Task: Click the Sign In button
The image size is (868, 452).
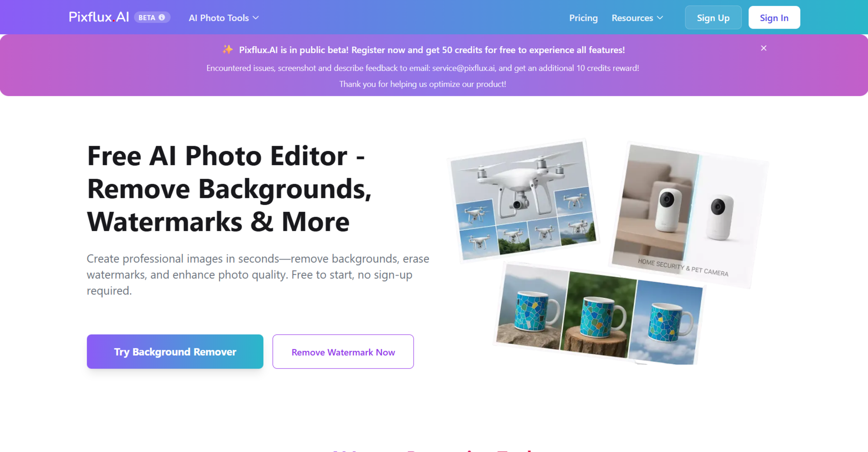Action: click(774, 18)
